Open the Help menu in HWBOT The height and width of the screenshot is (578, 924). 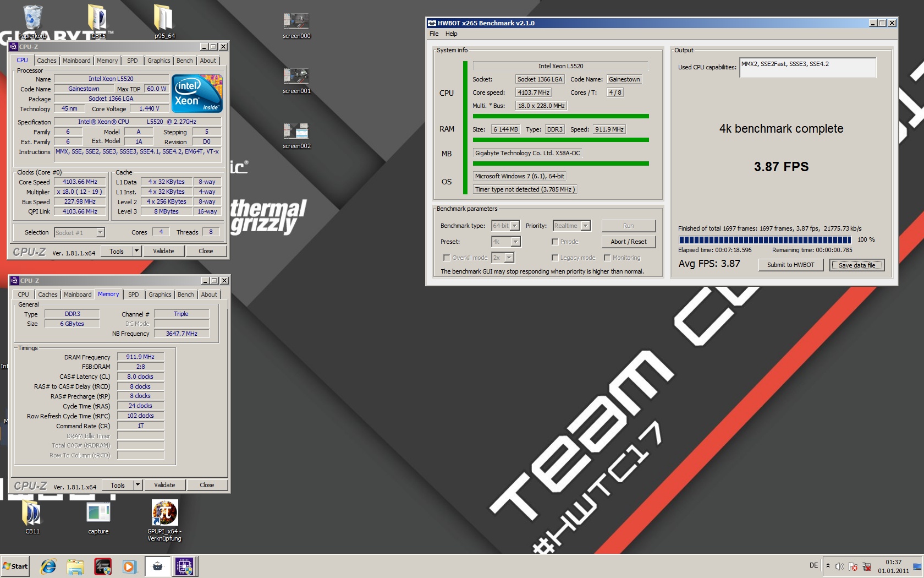452,34
